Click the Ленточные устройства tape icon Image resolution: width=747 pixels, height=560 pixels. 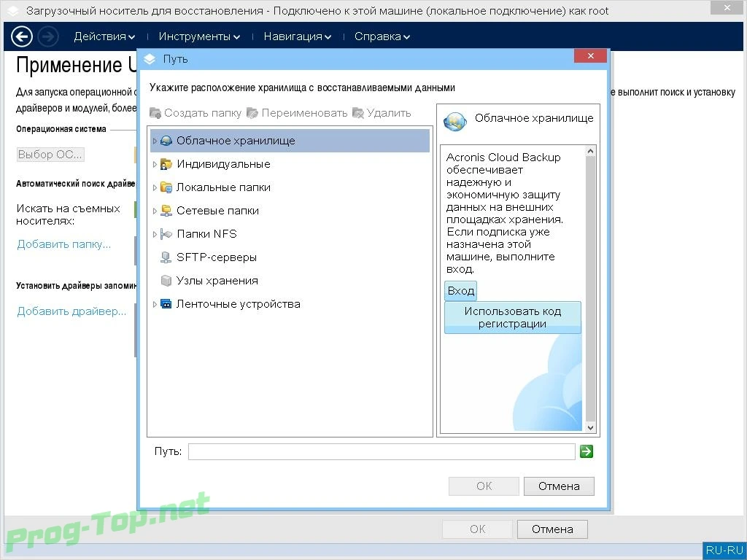point(166,304)
